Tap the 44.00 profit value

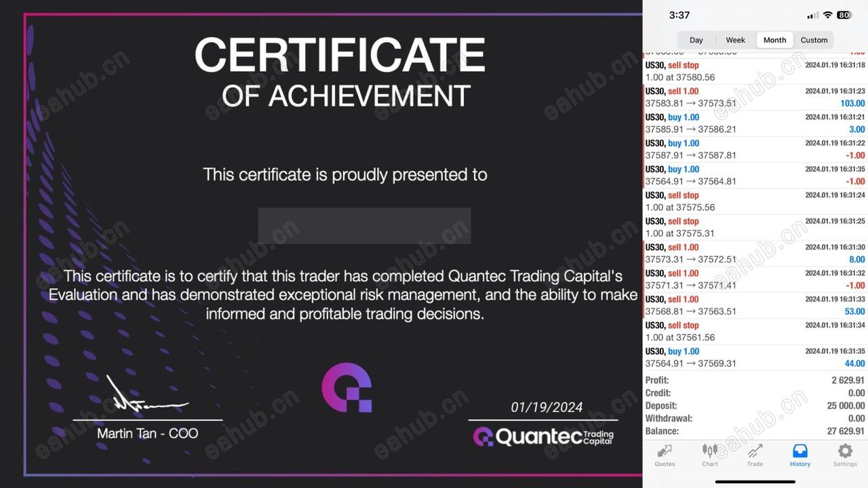coord(854,364)
